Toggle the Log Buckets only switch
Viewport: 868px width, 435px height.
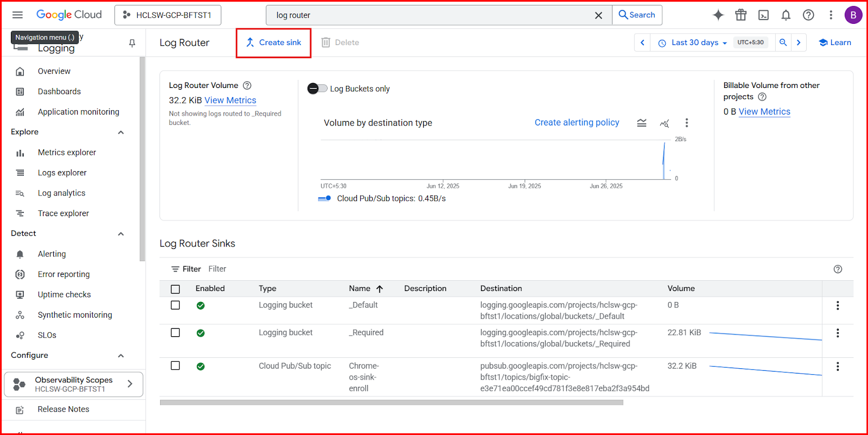[317, 89]
